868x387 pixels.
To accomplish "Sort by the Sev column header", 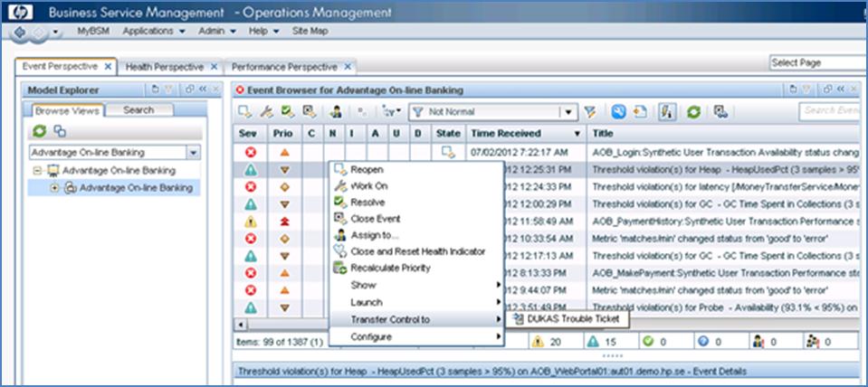I will coord(251,133).
